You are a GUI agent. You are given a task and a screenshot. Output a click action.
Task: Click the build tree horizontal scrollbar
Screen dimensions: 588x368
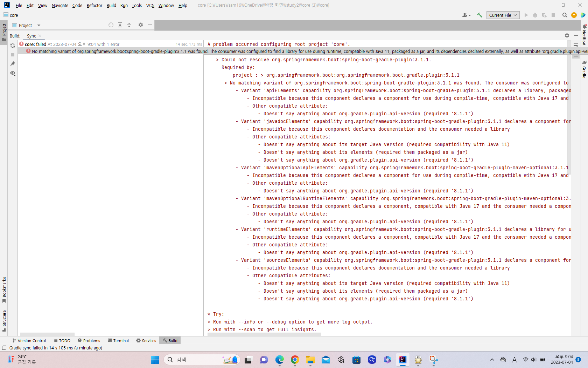pos(47,334)
